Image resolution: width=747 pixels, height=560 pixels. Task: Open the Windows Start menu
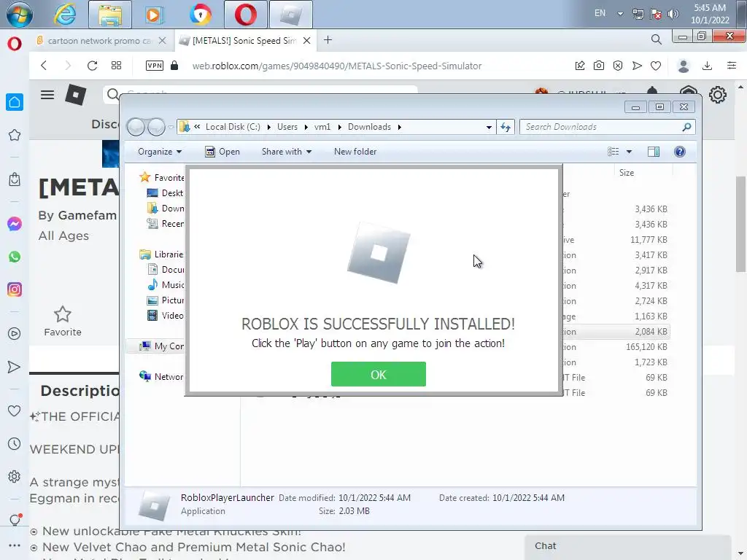point(20,14)
